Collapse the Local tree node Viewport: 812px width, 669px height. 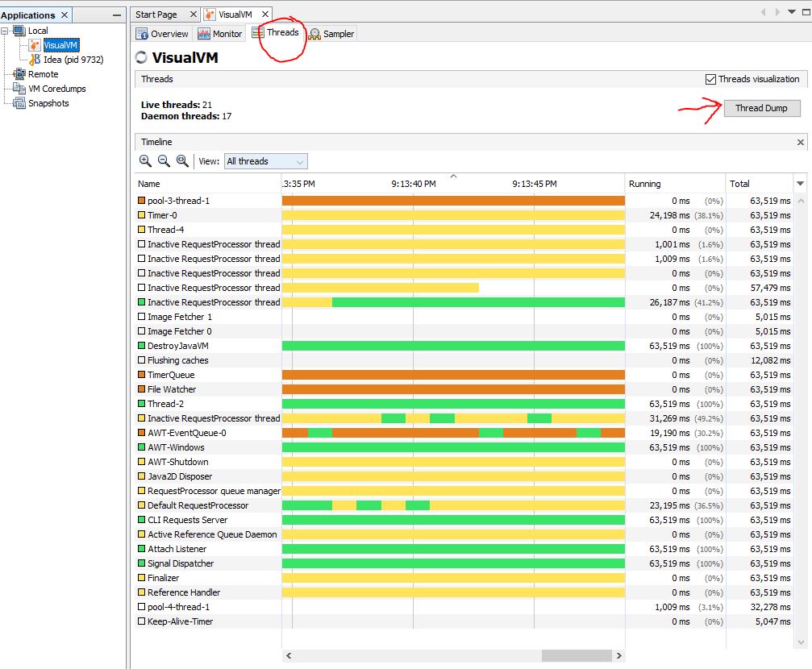pos(5,31)
